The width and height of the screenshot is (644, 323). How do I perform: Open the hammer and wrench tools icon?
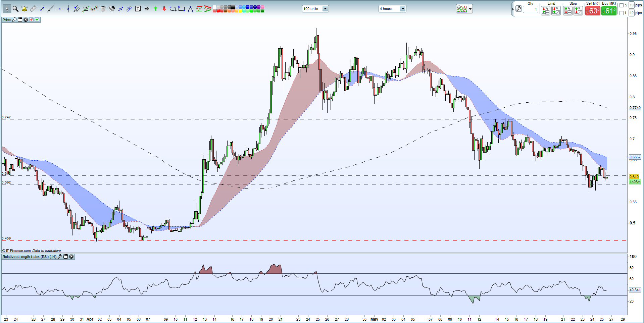(x=112, y=9)
